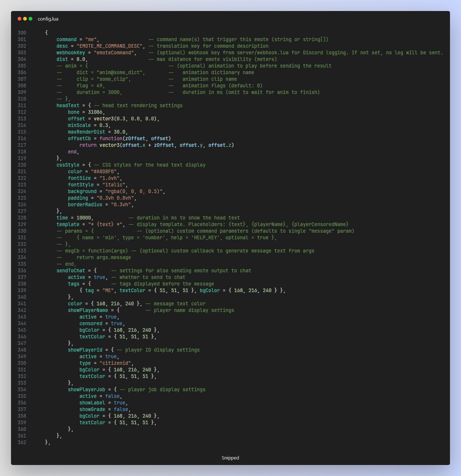The image size is (461, 476).
Task: Select the commented anim block on line 305
Action: [x=72, y=66]
